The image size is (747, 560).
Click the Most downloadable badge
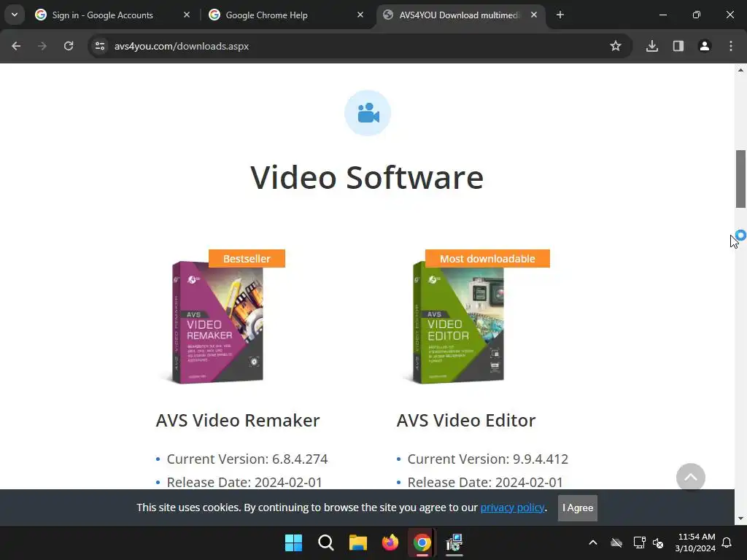[487, 259]
